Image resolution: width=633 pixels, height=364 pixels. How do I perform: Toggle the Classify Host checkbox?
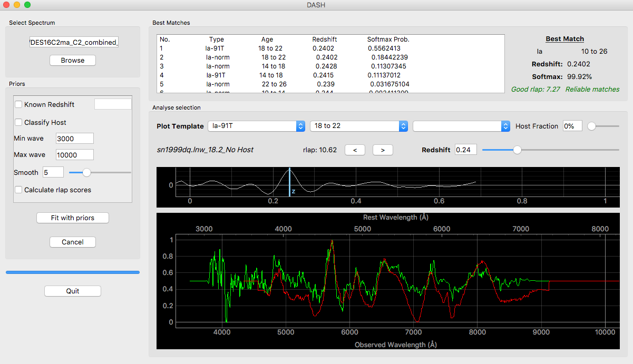coord(19,122)
